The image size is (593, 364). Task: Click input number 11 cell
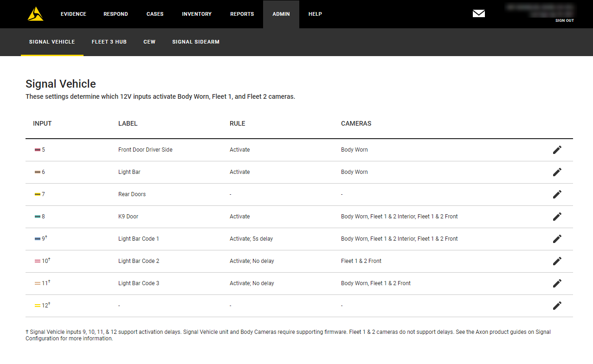pyautogui.click(x=46, y=283)
